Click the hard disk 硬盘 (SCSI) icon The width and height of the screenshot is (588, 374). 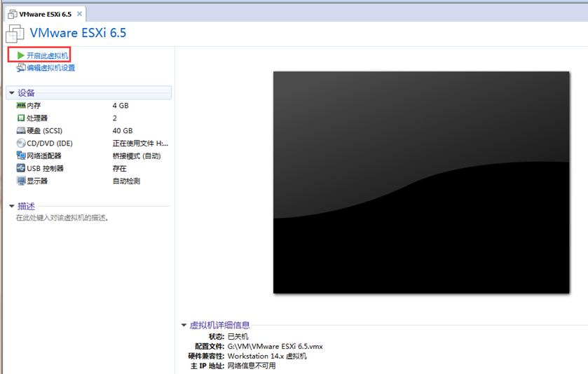[21, 130]
